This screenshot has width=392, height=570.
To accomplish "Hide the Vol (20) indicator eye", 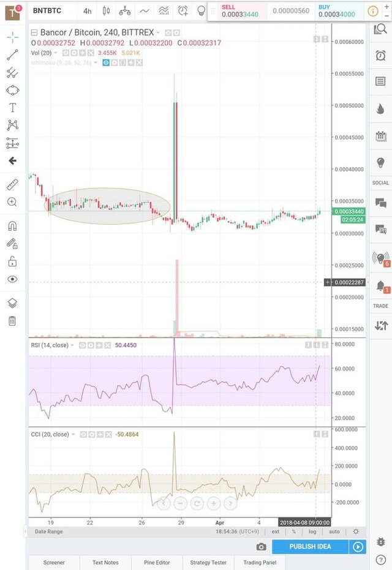I will [x=66, y=53].
